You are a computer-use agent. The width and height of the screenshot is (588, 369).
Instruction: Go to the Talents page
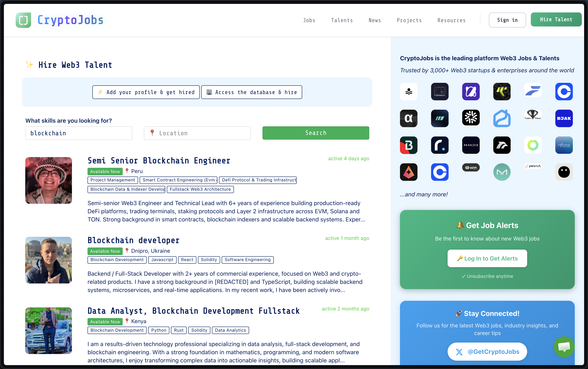point(342,20)
